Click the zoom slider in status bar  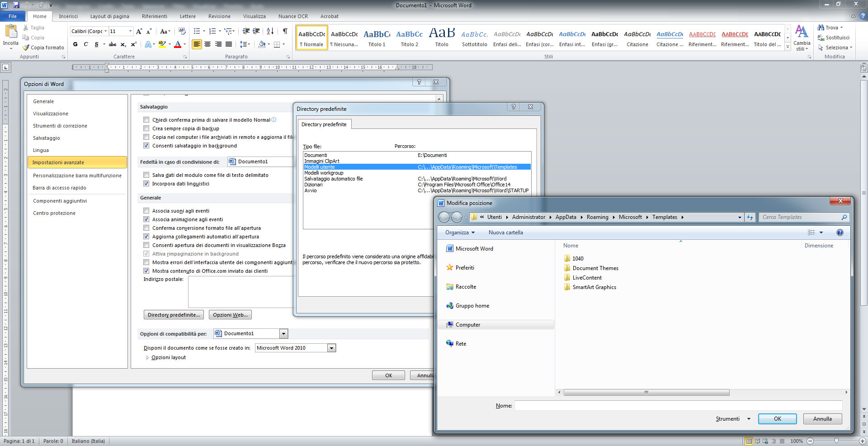(x=836, y=441)
